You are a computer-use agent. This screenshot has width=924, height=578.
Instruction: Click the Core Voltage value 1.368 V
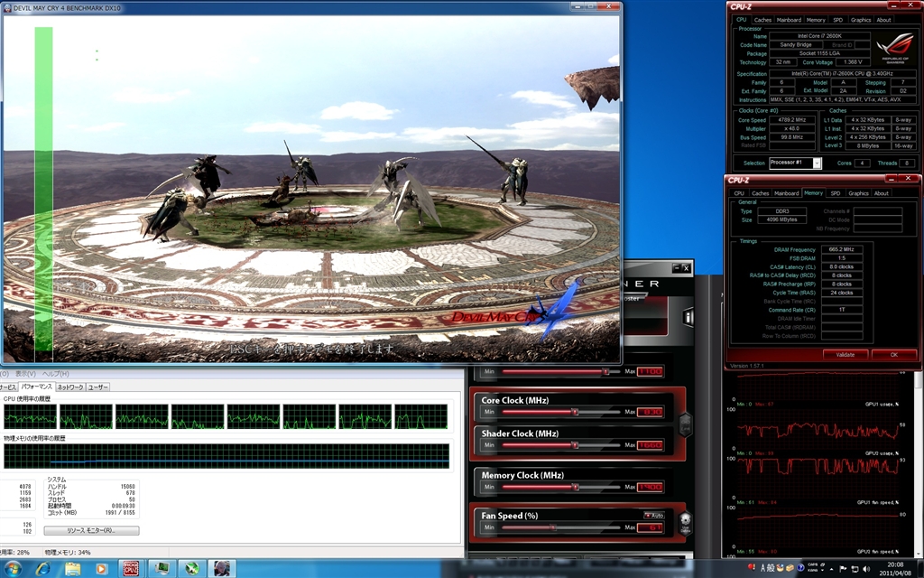(x=852, y=62)
